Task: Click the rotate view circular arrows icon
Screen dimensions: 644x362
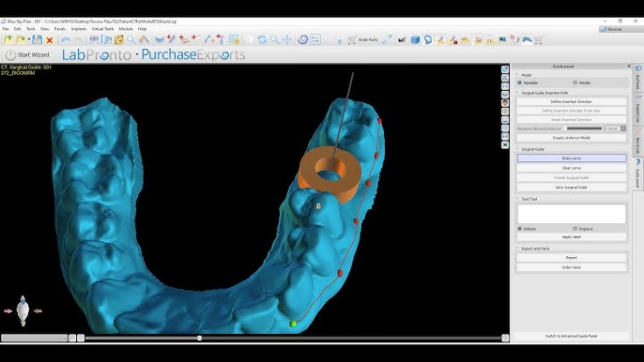Action: coord(262,39)
